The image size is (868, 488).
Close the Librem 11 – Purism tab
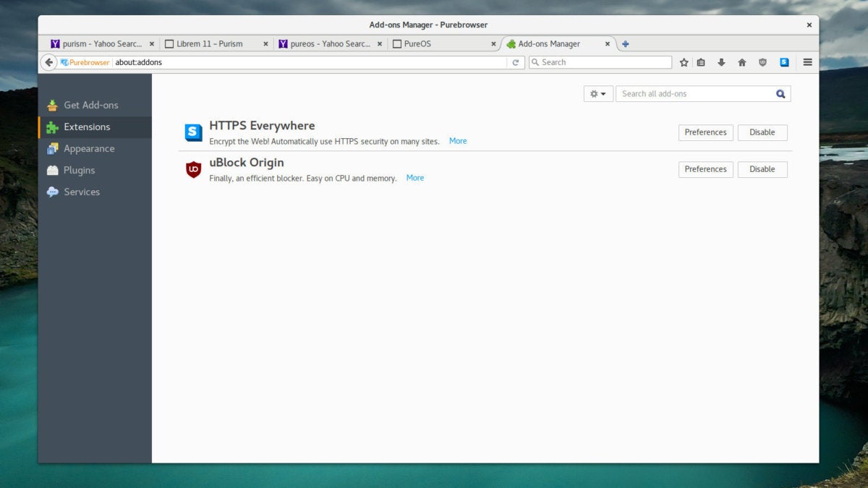click(265, 44)
